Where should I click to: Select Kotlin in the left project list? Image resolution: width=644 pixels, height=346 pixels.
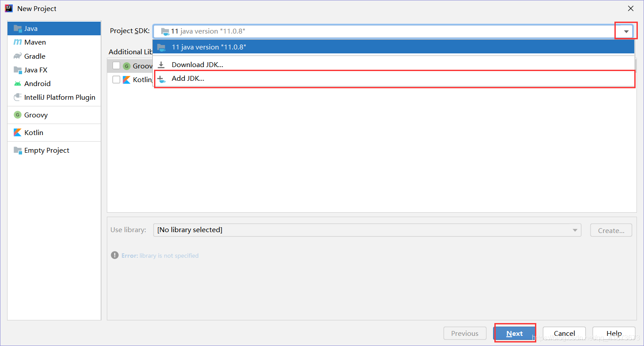[x=54, y=132]
